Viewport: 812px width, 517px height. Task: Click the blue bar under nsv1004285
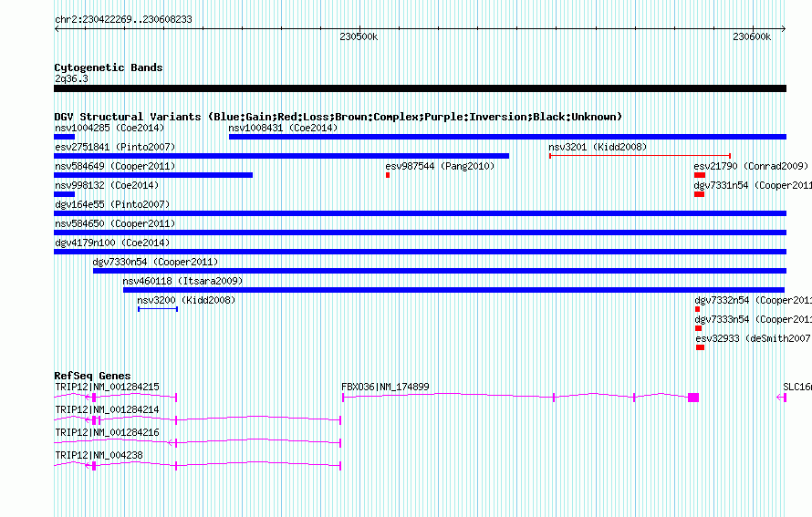(x=64, y=137)
